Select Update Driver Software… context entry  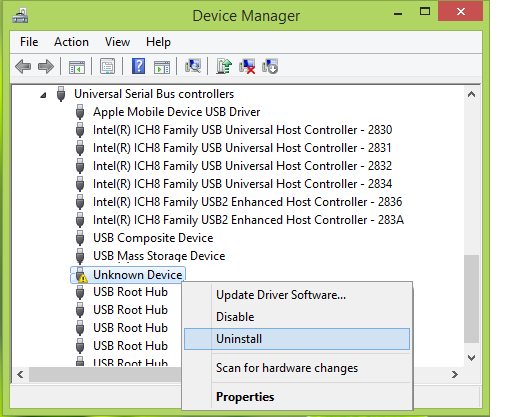[x=281, y=295]
